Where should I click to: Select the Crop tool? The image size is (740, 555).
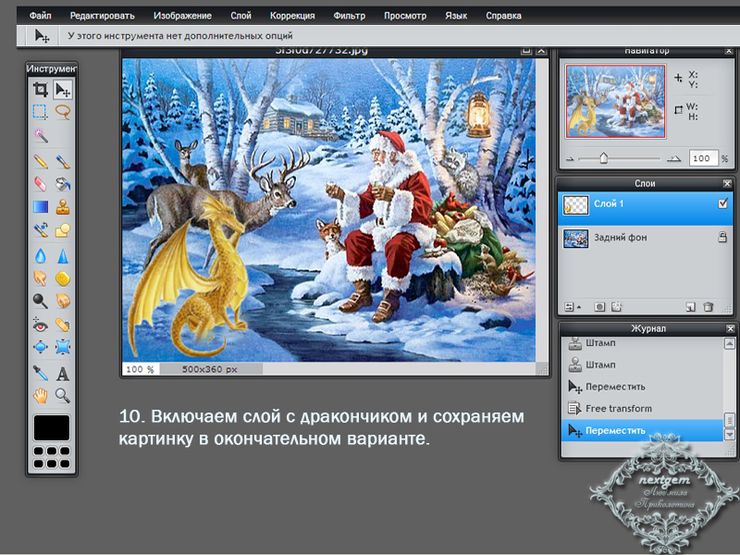click(40, 89)
